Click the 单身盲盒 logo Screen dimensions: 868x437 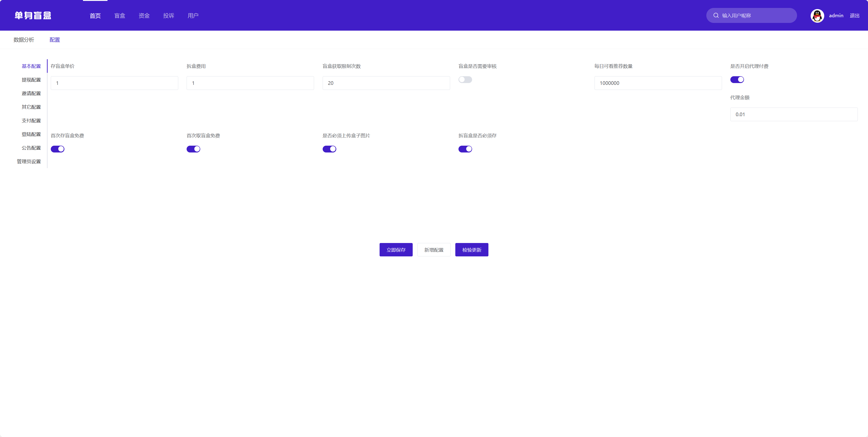[33, 15]
